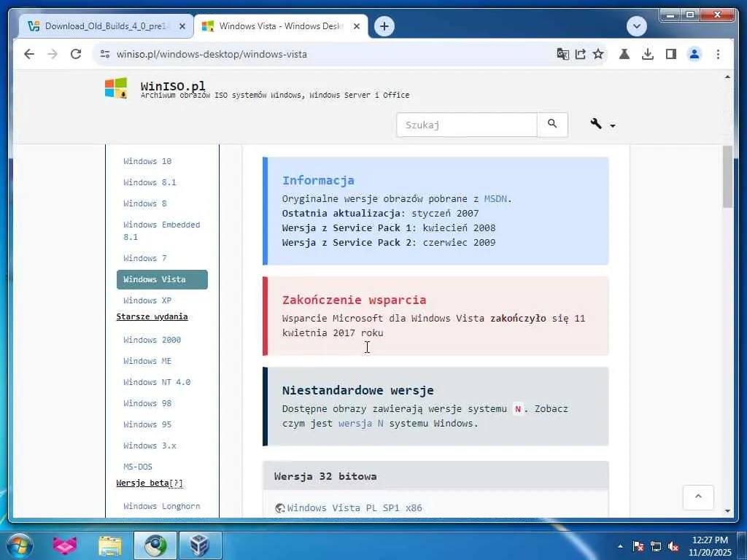Open site information icon in address bar

[105, 54]
